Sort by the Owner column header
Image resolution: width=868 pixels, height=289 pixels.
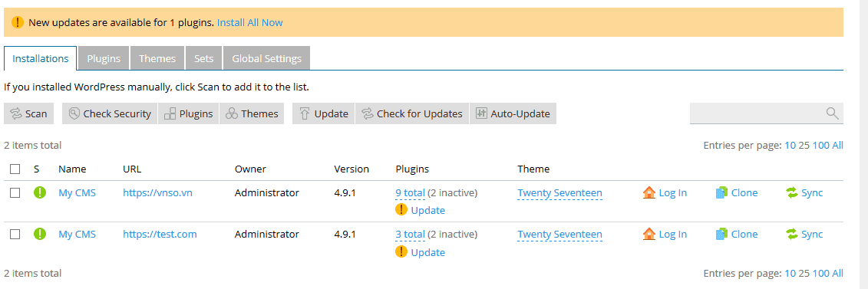tap(250, 169)
